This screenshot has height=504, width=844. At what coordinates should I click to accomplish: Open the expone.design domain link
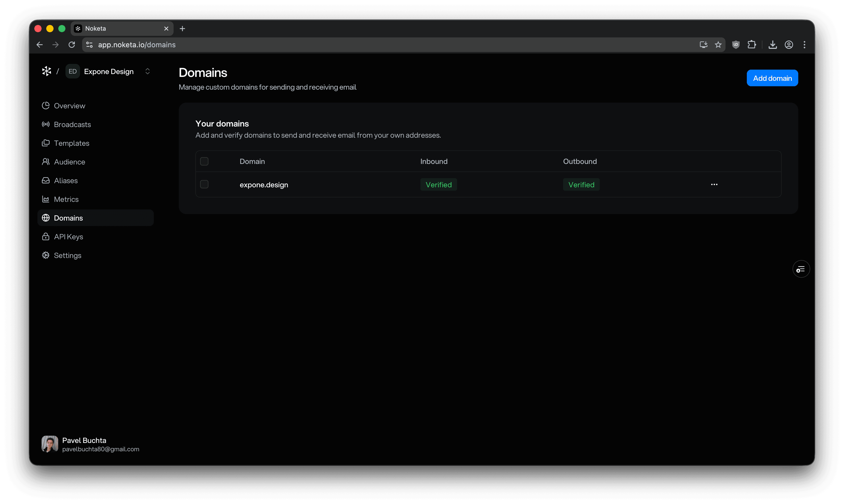coord(263,185)
